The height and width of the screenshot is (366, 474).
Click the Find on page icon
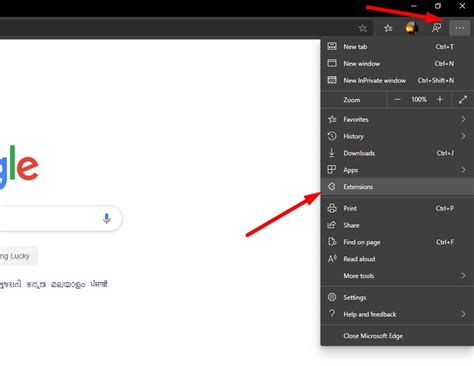pos(332,241)
